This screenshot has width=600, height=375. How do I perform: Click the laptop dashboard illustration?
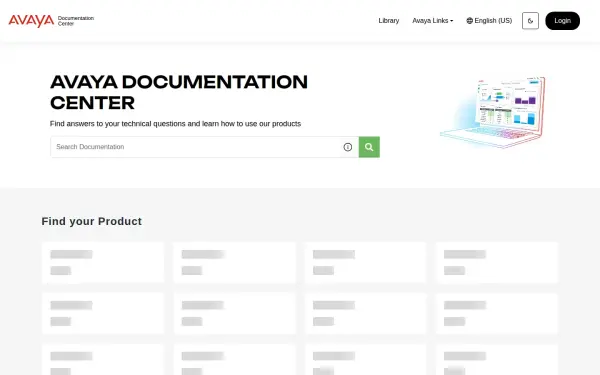(493, 112)
